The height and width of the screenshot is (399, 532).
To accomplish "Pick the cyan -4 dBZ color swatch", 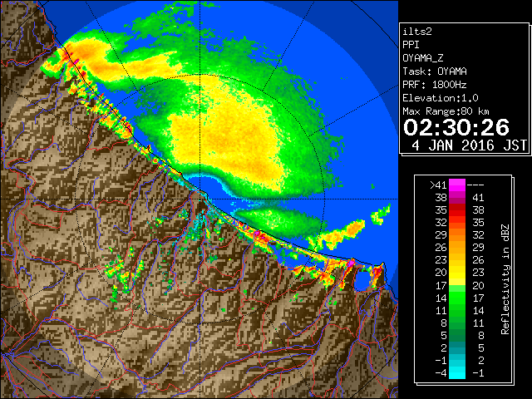I will [457, 372].
